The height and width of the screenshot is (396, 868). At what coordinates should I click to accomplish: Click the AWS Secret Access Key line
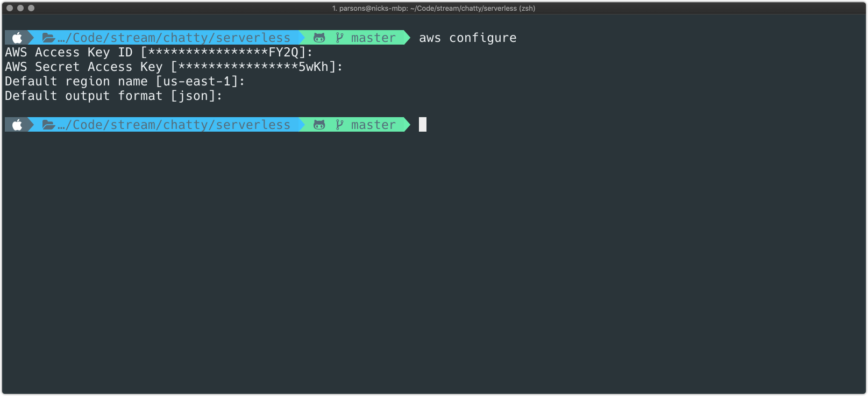(174, 67)
